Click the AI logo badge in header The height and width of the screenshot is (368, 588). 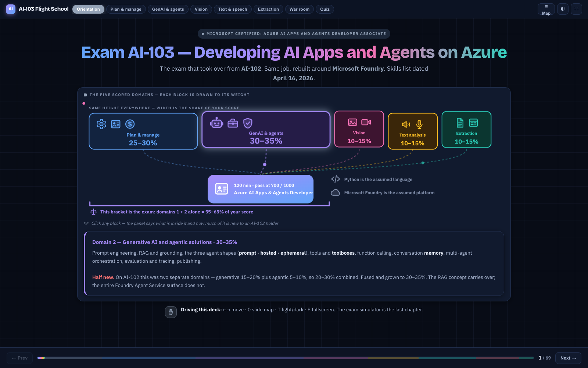(11, 9)
